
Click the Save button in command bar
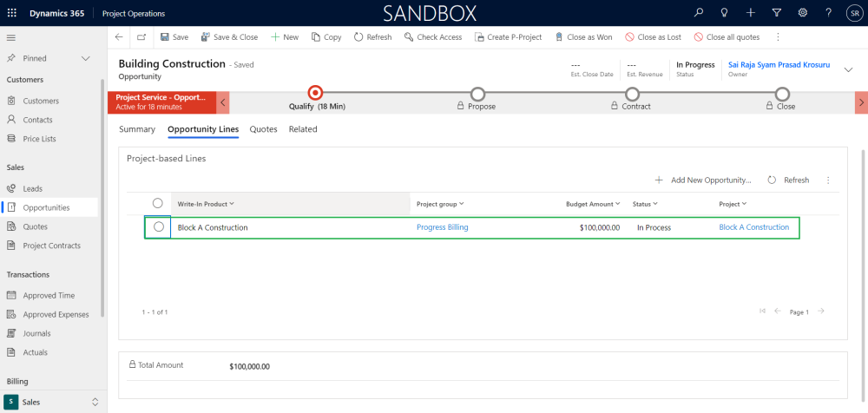click(174, 37)
